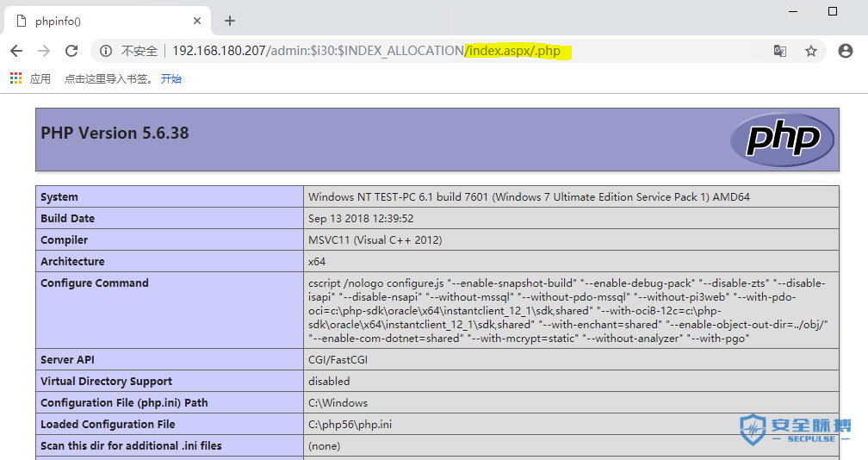View site info for the insecure connection
This screenshot has height=460, width=868.
[x=106, y=51]
